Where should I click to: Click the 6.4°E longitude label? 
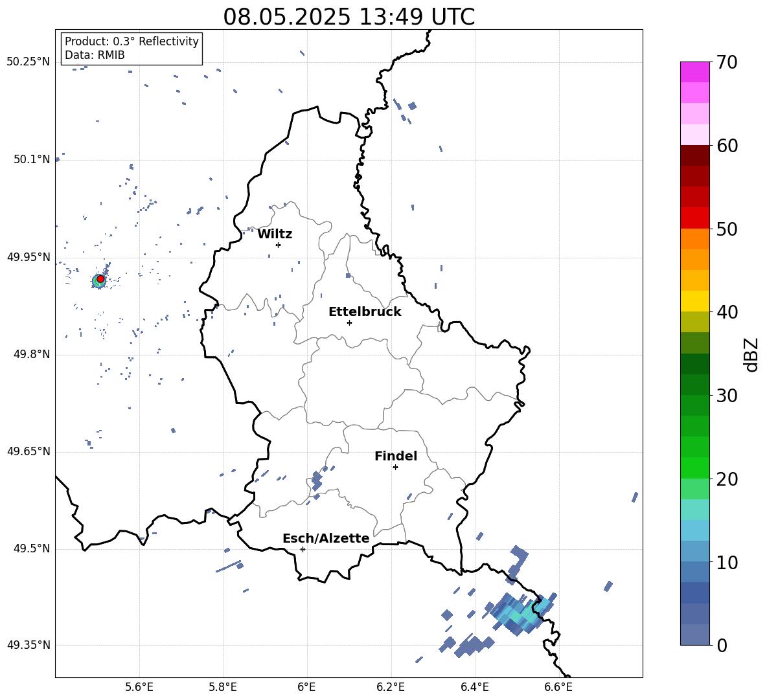(x=474, y=687)
